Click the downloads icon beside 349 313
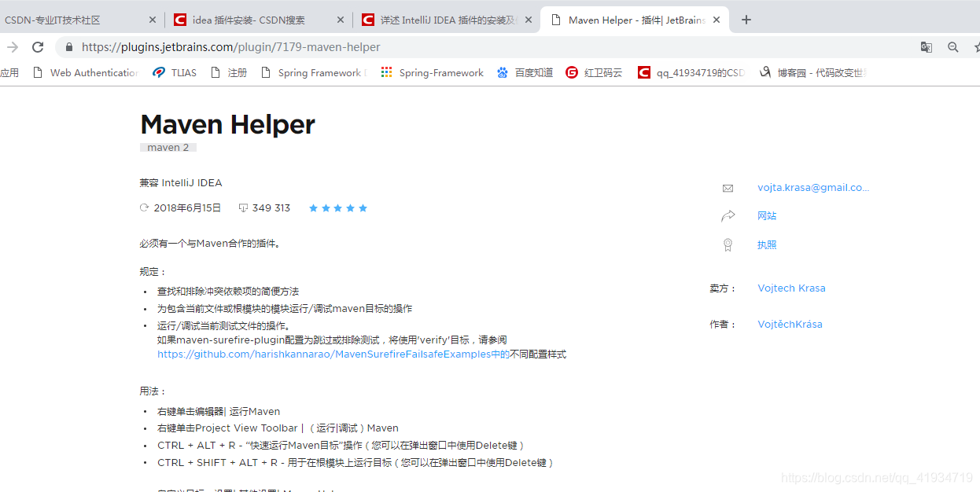This screenshot has width=980, height=492. tap(243, 208)
